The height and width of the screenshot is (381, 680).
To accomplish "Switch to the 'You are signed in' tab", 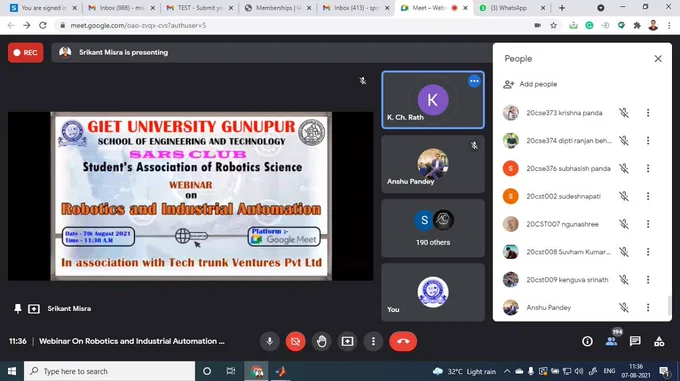I will [43, 8].
